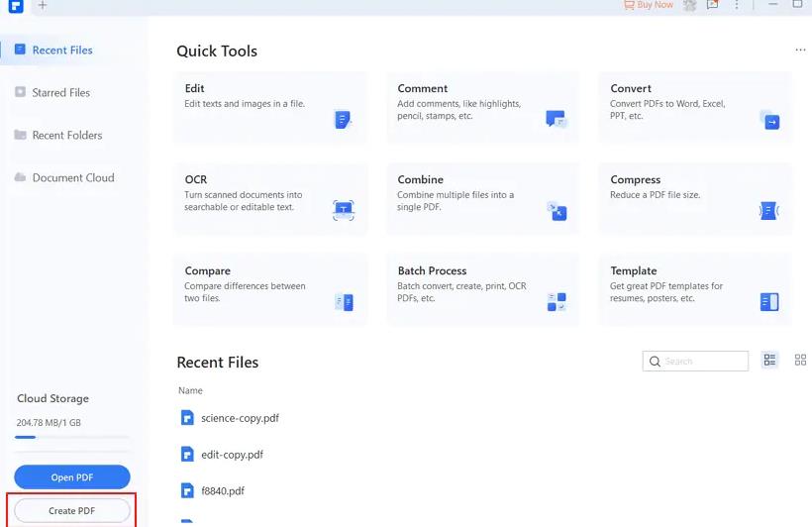812x527 pixels.
Task: Expand Quick Tools more options ellipsis
Action: click(x=800, y=51)
